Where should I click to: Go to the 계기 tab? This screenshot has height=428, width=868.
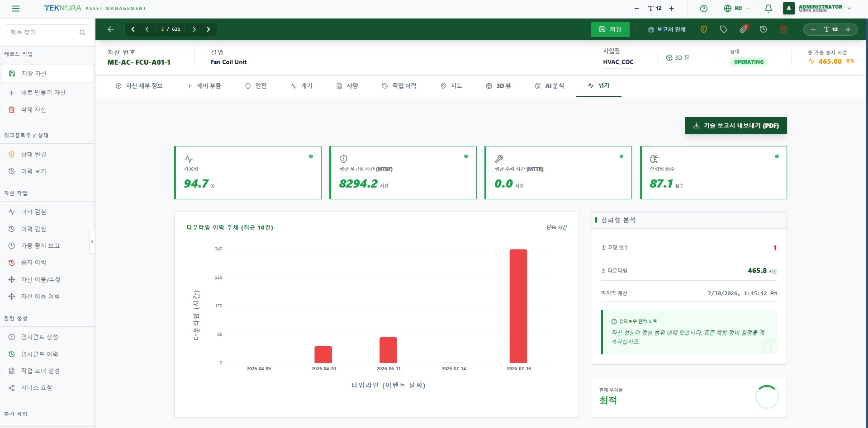[302, 86]
